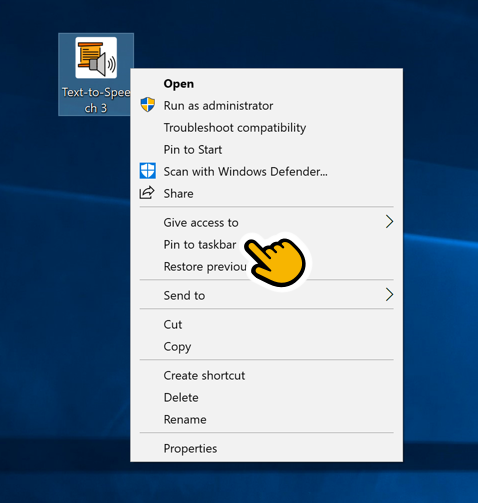Choose Create shortcut

point(266,375)
